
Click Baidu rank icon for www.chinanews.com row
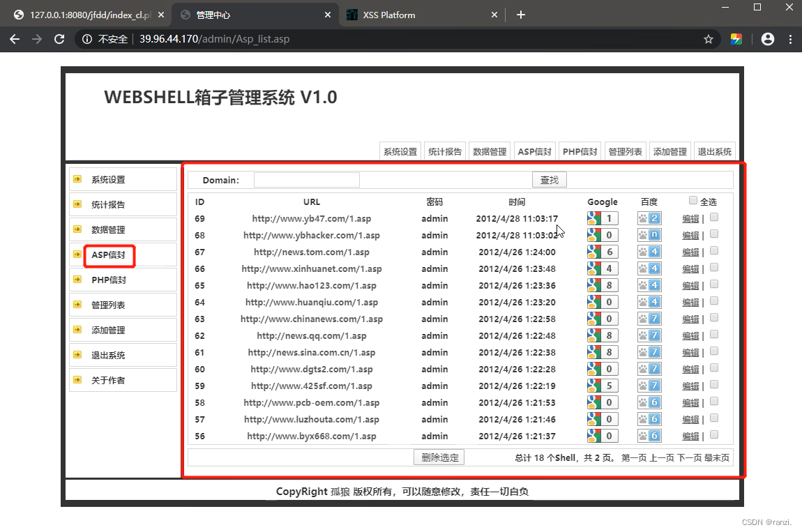click(x=649, y=319)
